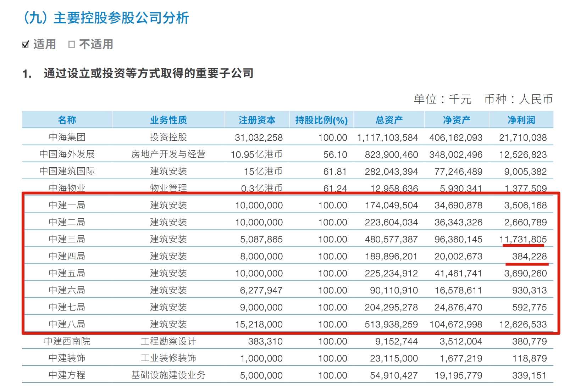Click the 投资控股 business type cell

[168, 137]
